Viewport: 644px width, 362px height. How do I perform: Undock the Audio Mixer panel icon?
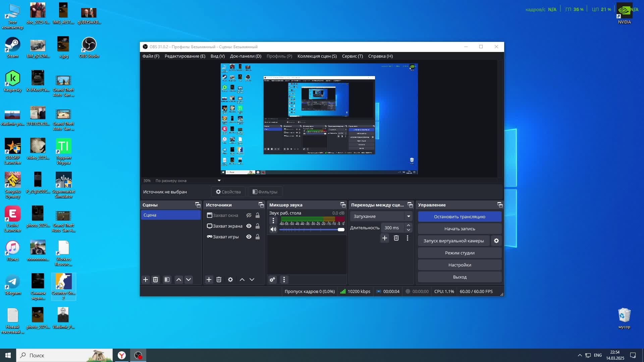tap(343, 205)
